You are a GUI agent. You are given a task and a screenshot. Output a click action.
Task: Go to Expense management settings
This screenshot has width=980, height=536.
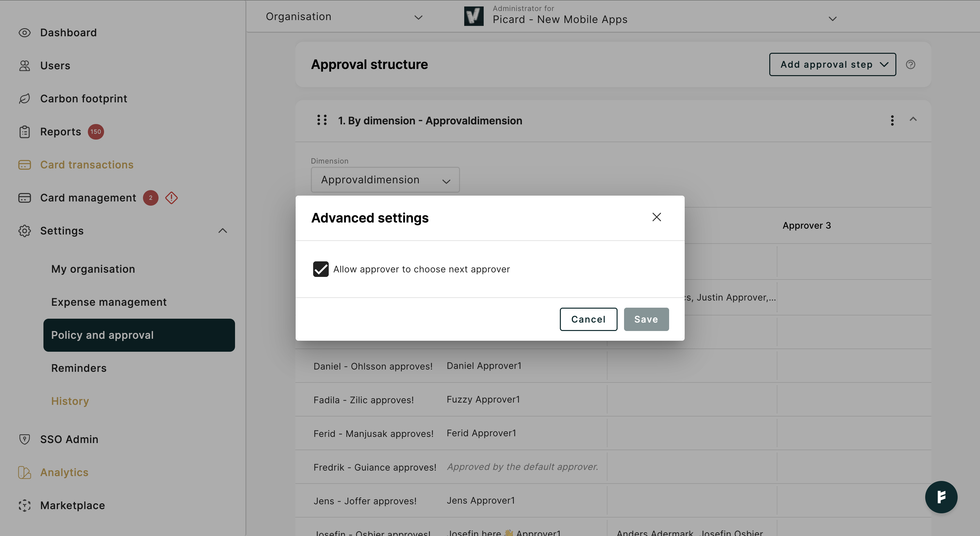(x=109, y=302)
